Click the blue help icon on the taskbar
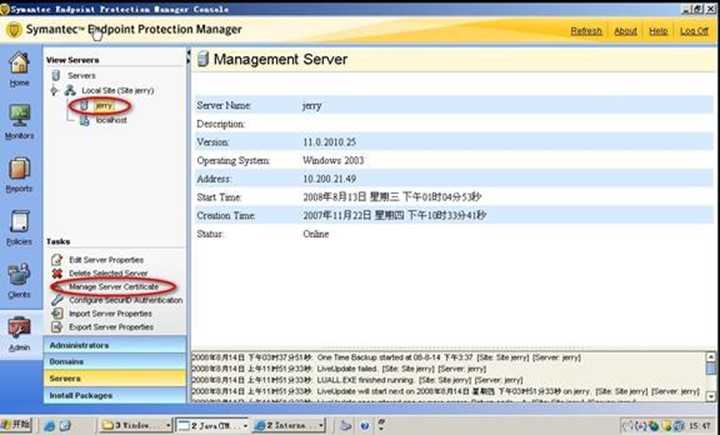 click(365, 426)
